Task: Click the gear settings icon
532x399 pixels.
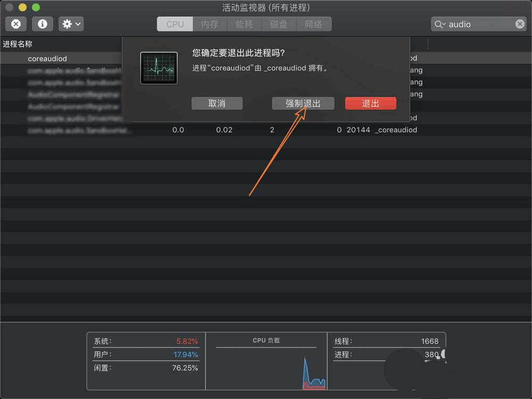Action: pos(66,23)
